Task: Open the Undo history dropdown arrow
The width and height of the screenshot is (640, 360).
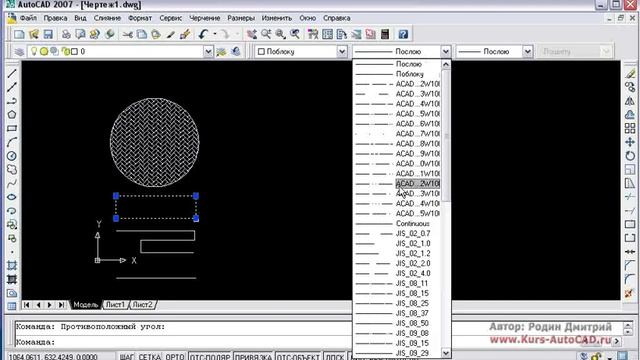Action: click(x=215, y=34)
